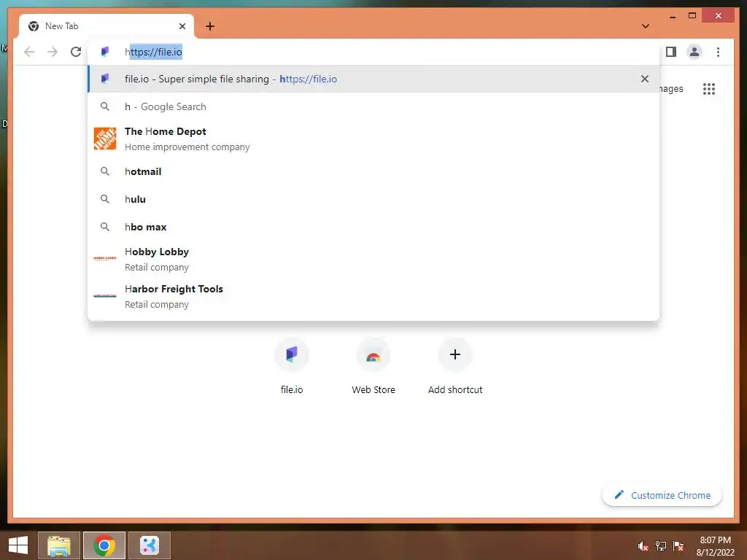The height and width of the screenshot is (560, 747).
Task: Open the partially hidden Images link
Action: (x=672, y=88)
